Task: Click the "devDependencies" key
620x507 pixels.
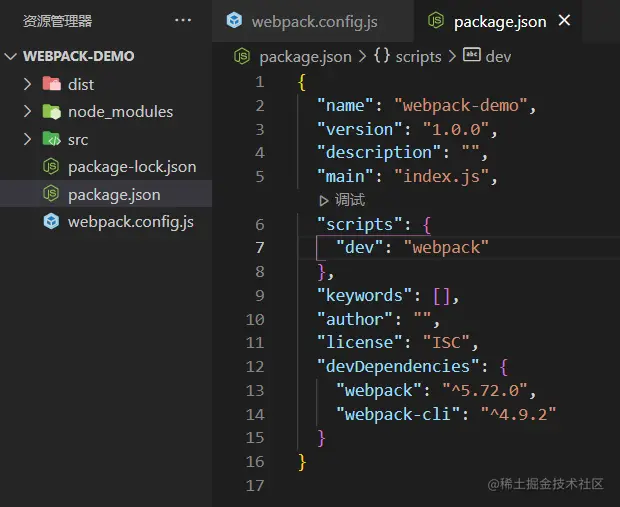Action: tap(397, 366)
